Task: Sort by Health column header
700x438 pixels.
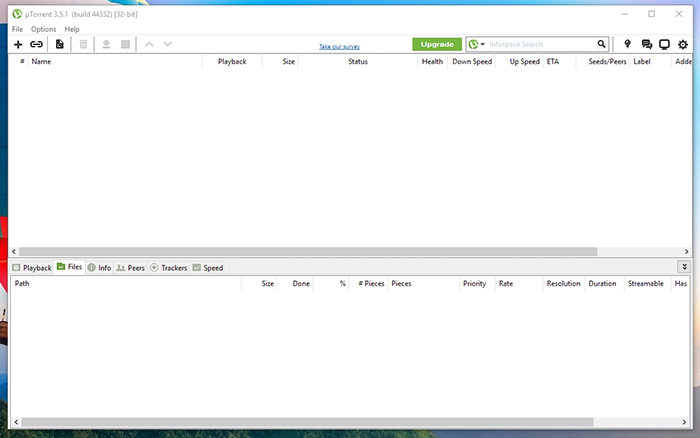Action: pos(432,62)
